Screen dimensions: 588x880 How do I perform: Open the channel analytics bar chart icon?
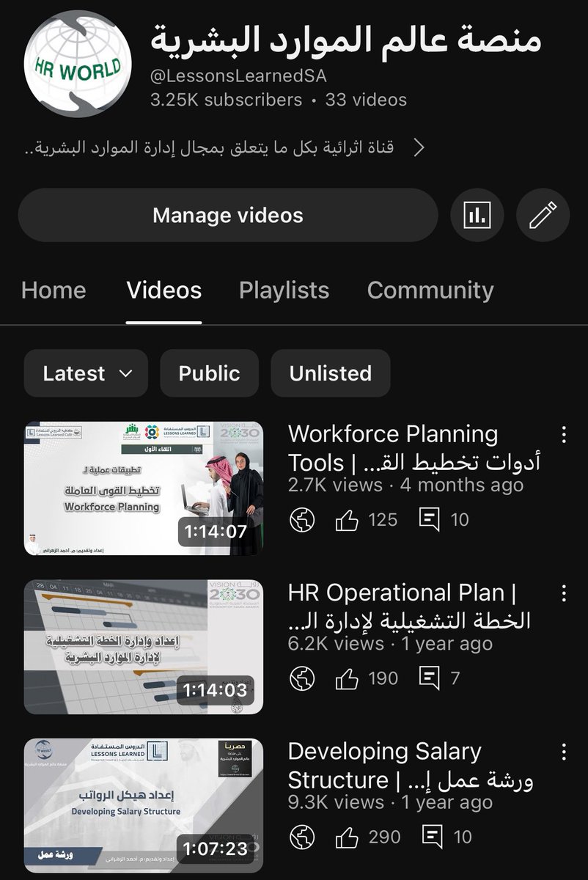(x=477, y=216)
